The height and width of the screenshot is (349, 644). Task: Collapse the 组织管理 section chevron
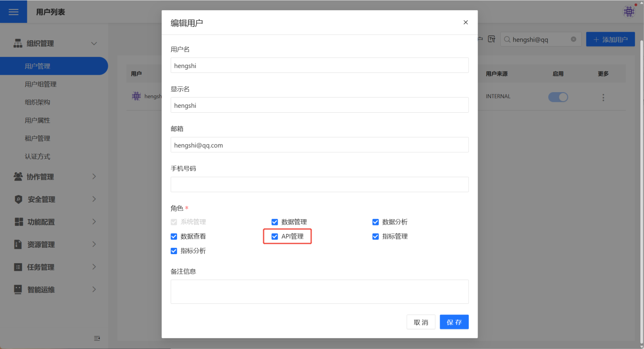(x=94, y=43)
